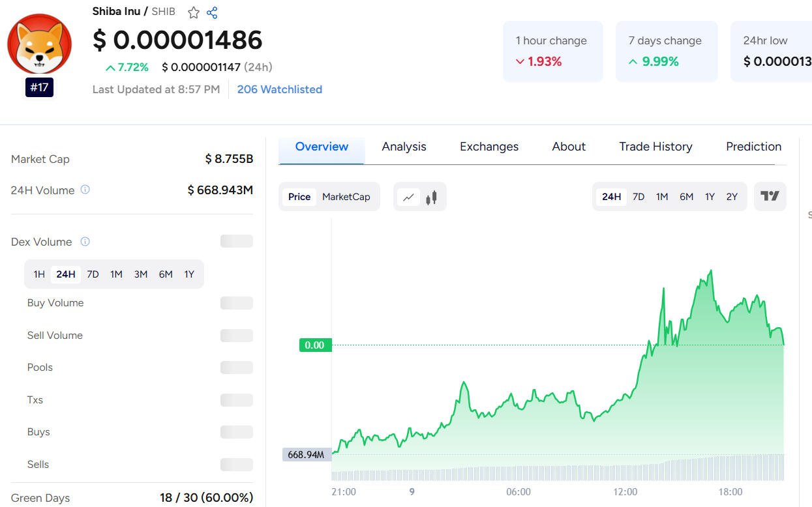Set Dex Volume period to 1H
812x507 pixels.
click(39, 274)
